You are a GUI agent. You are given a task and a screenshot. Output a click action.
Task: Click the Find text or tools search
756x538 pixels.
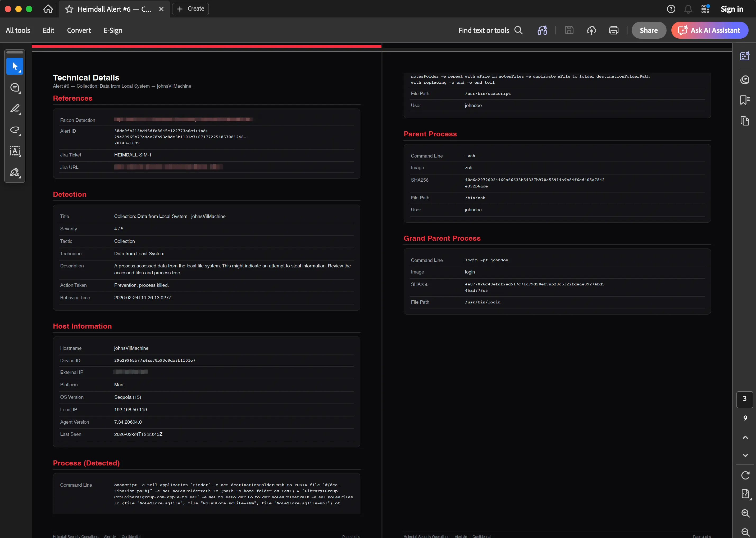coord(490,30)
